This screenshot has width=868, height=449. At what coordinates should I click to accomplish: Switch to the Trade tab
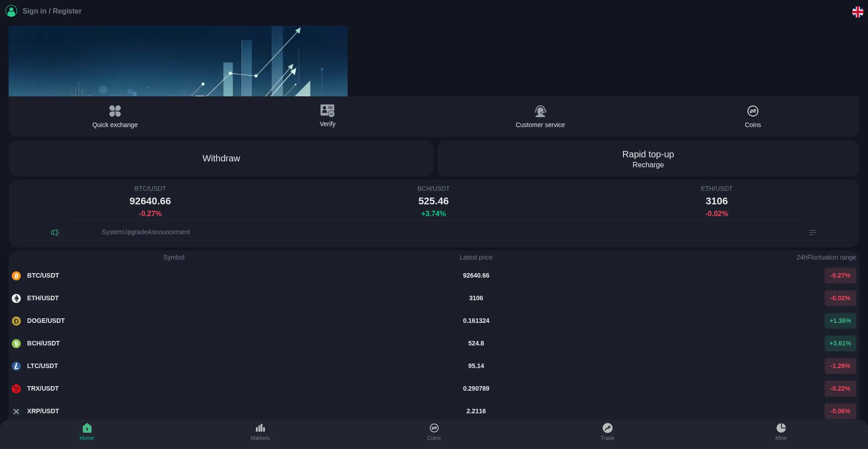[x=607, y=432]
